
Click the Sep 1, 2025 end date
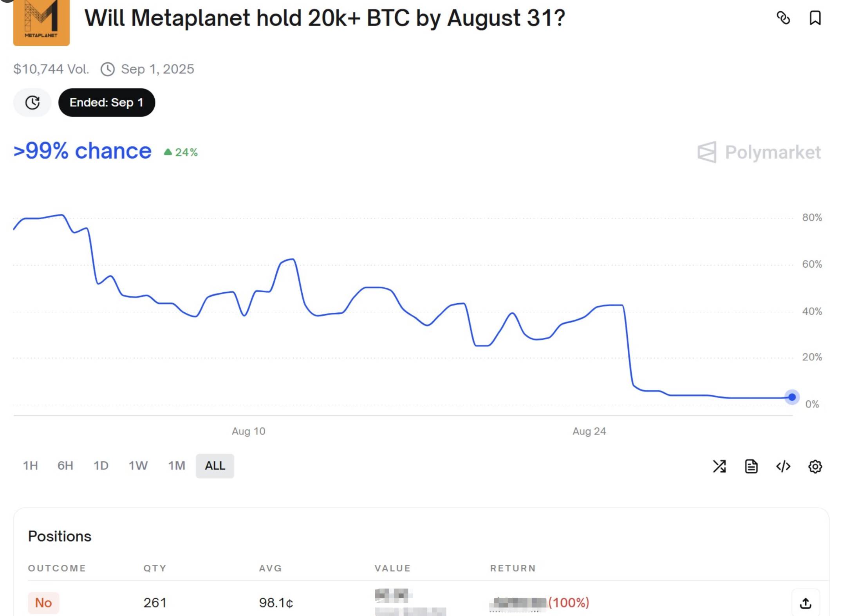pyautogui.click(x=157, y=69)
